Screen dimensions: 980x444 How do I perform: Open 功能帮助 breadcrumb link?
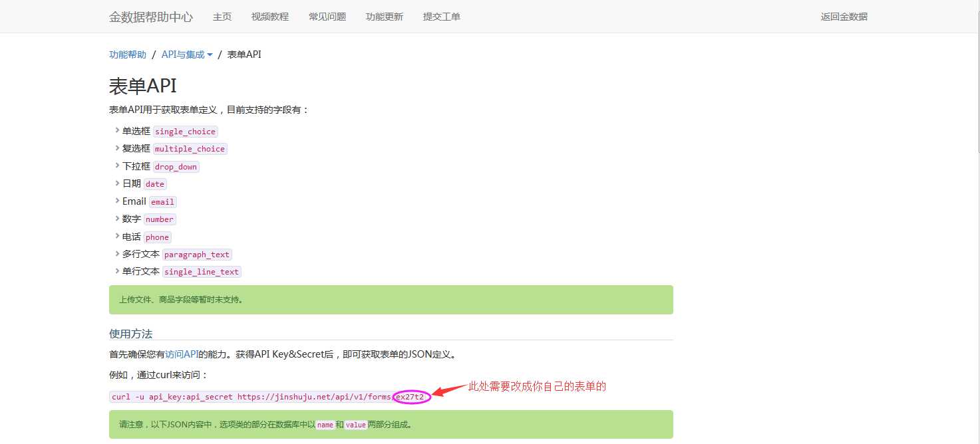point(128,55)
